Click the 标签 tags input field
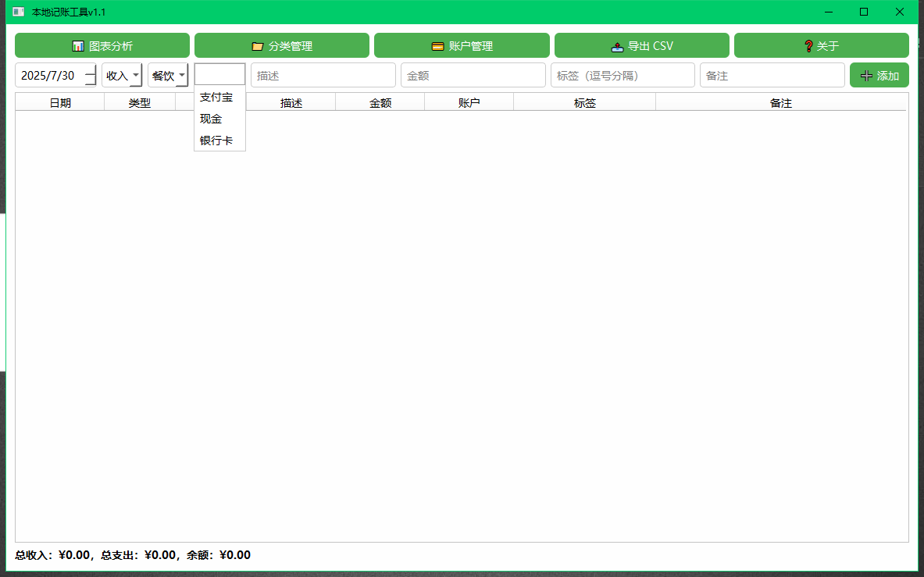Screen dimensions: 924x577 623,75
